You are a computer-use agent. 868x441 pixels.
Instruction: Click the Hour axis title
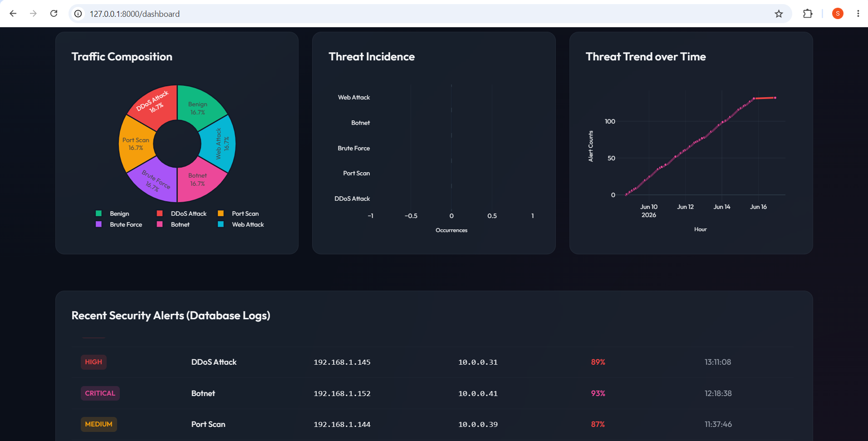[701, 229]
